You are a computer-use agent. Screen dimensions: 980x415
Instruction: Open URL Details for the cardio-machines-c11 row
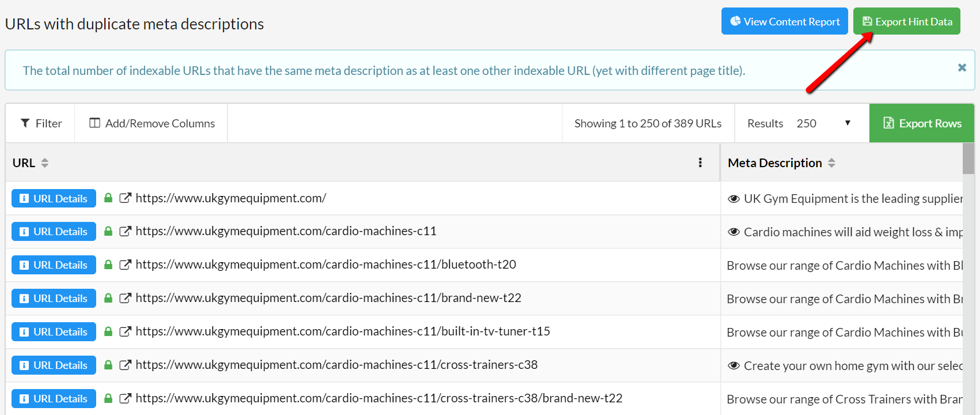[x=54, y=232]
